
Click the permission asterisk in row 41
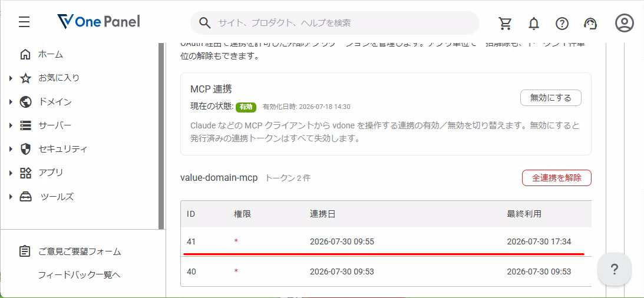pos(236,241)
